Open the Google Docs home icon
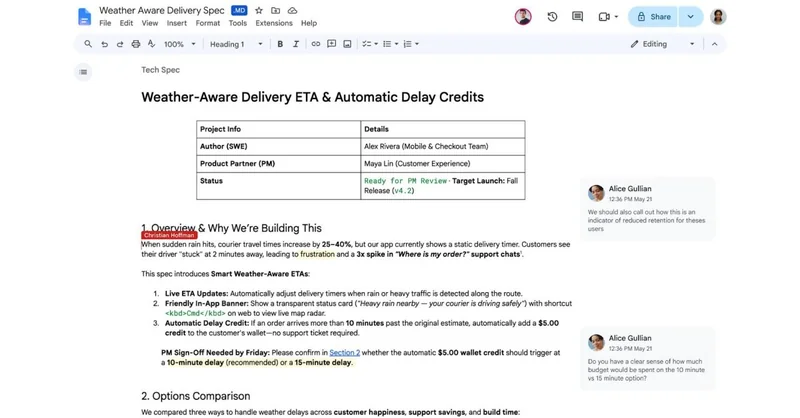This screenshot has height=418, width=800. (x=84, y=16)
